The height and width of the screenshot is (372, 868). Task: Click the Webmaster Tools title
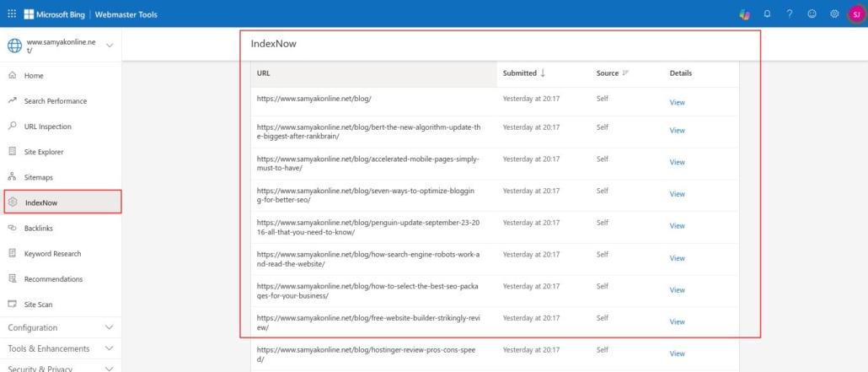126,14
